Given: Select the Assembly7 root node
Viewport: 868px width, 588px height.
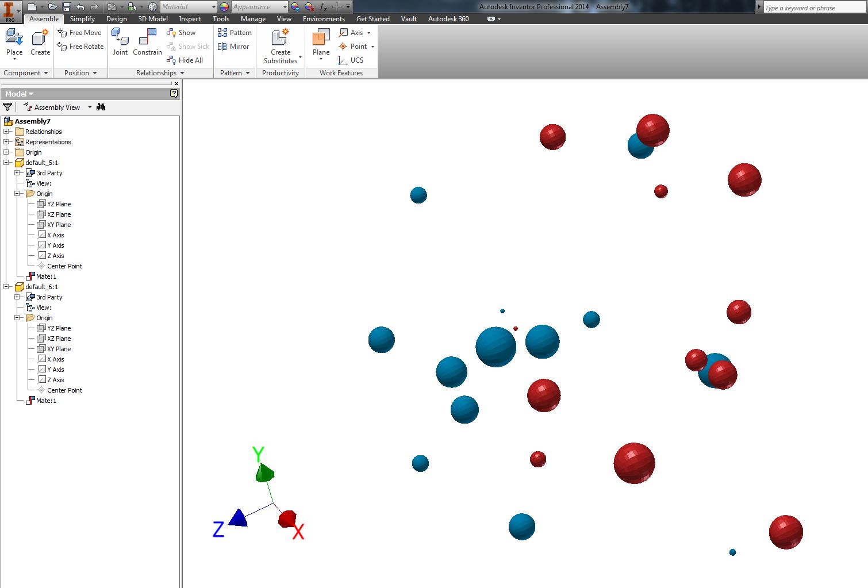Looking at the screenshot, I should (27, 121).
